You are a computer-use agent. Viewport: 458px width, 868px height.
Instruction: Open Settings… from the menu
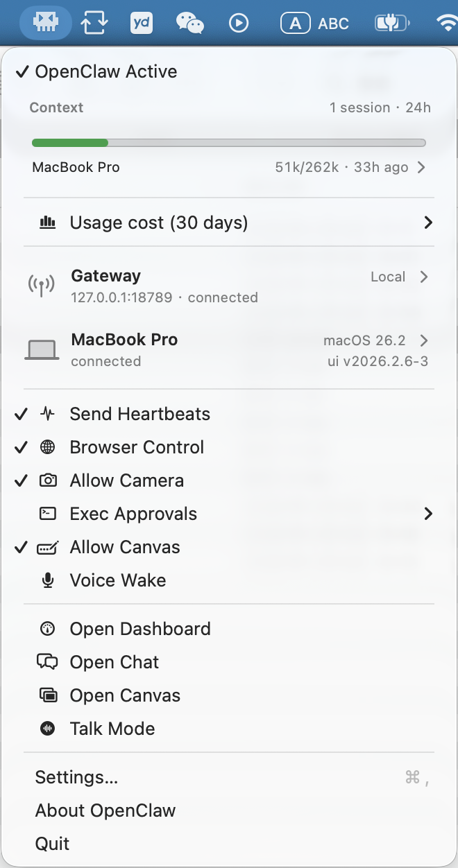76,777
